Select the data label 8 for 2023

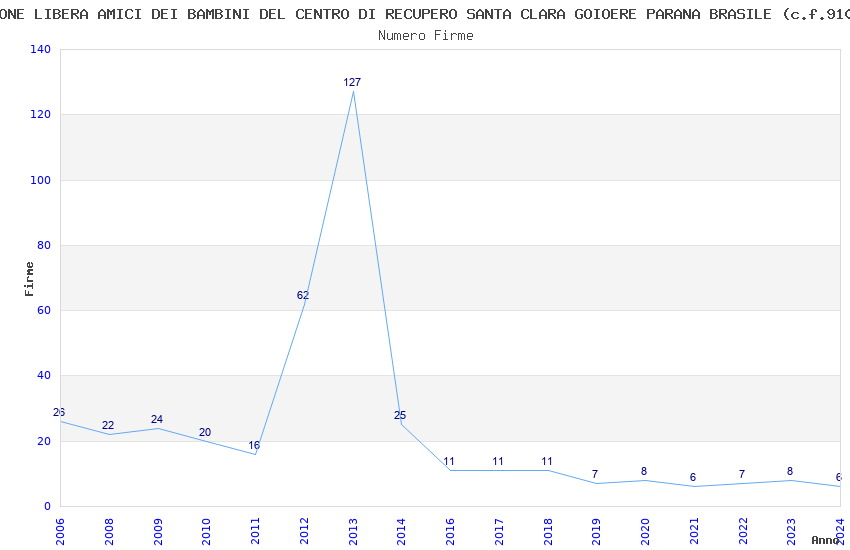pyautogui.click(x=790, y=471)
